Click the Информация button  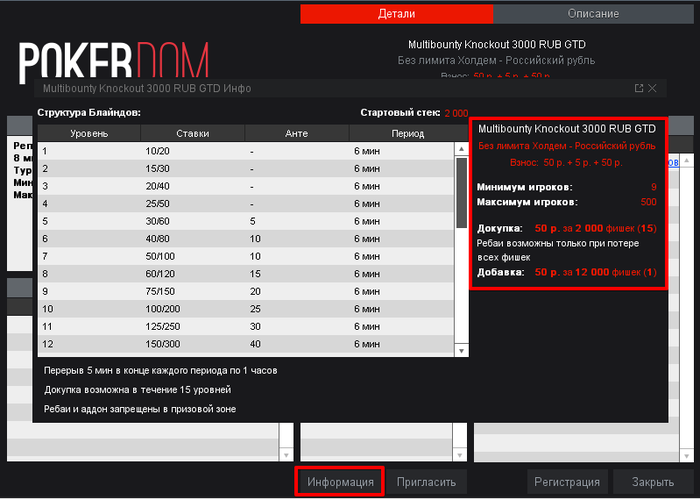pyautogui.click(x=340, y=482)
